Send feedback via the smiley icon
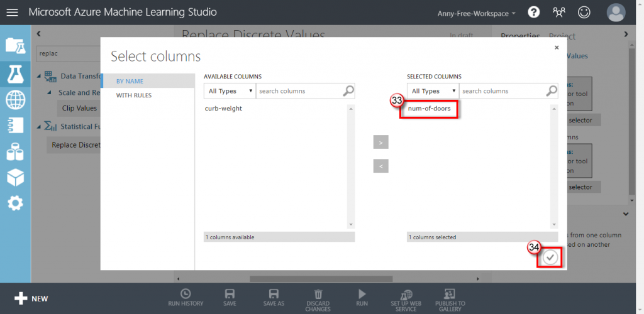Viewport: 644px width, 314px height. click(584, 13)
